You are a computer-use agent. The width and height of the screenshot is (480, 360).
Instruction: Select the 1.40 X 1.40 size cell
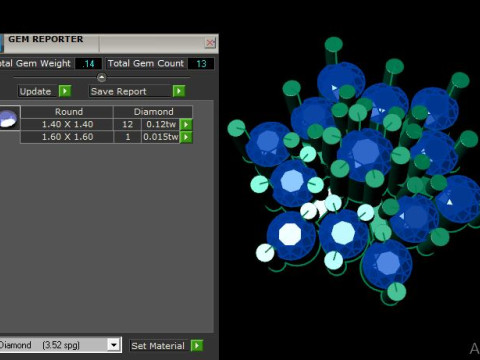click(x=67, y=124)
